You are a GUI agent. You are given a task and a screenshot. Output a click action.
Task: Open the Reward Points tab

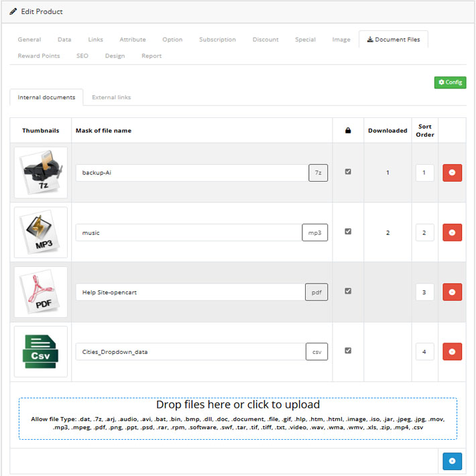click(x=39, y=56)
